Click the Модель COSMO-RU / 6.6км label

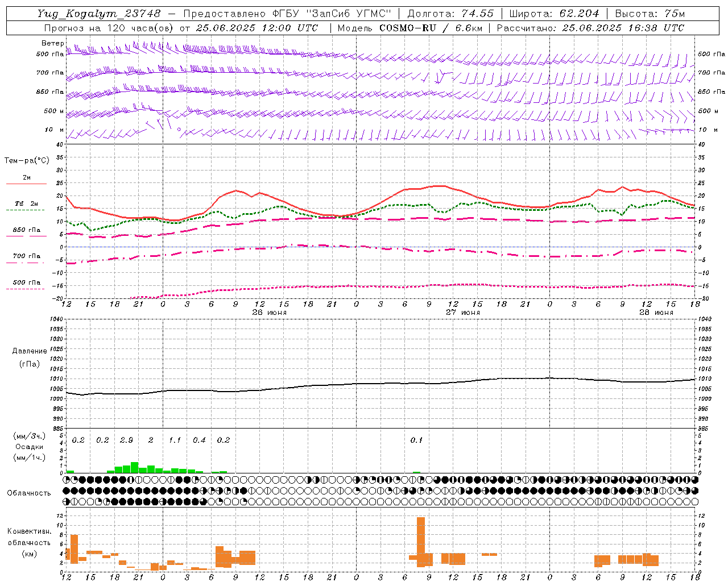(x=410, y=28)
